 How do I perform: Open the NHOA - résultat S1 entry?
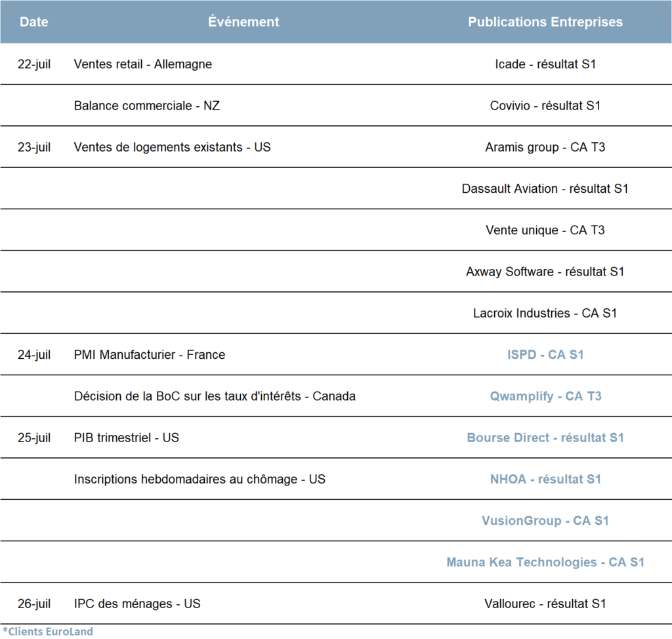pyautogui.click(x=545, y=479)
